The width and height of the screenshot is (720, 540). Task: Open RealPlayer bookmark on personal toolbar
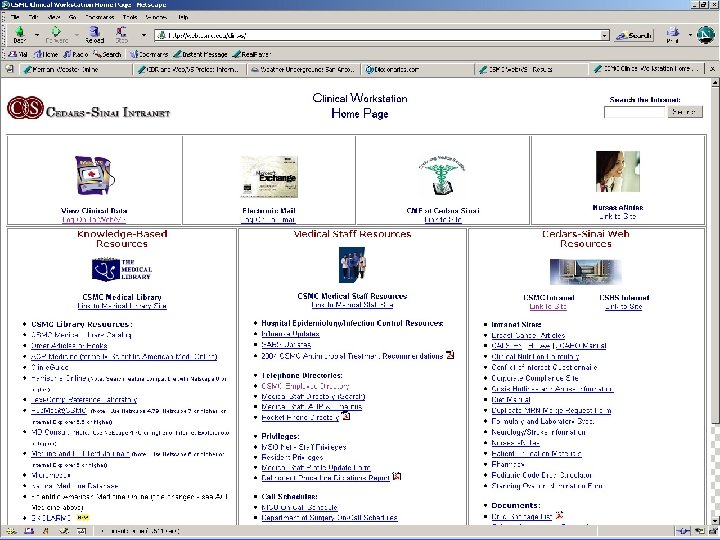pyautogui.click(x=252, y=54)
